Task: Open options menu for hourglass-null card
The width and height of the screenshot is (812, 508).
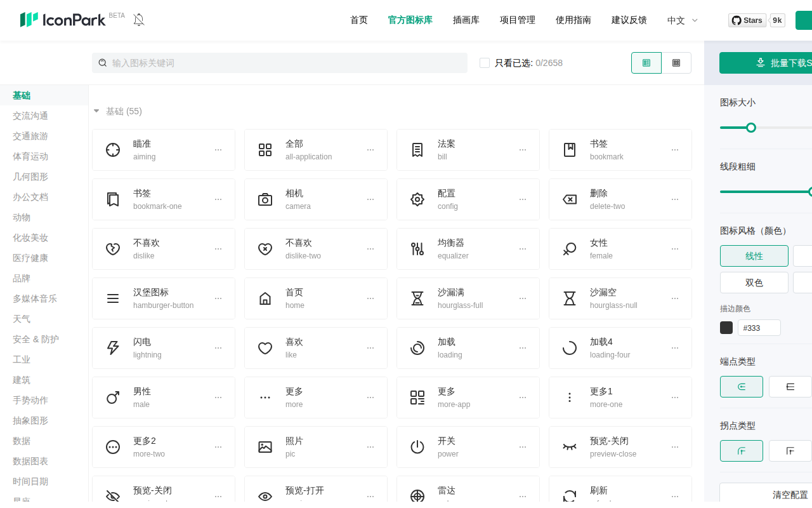Action: [x=675, y=298]
